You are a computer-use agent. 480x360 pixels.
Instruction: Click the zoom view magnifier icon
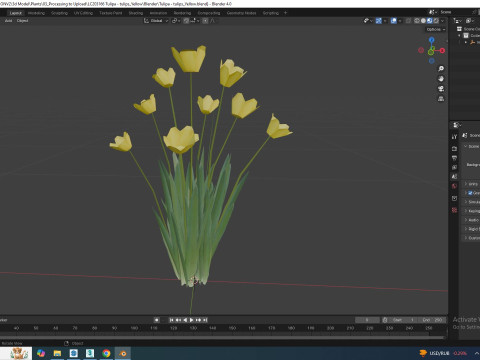click(441, 69)
